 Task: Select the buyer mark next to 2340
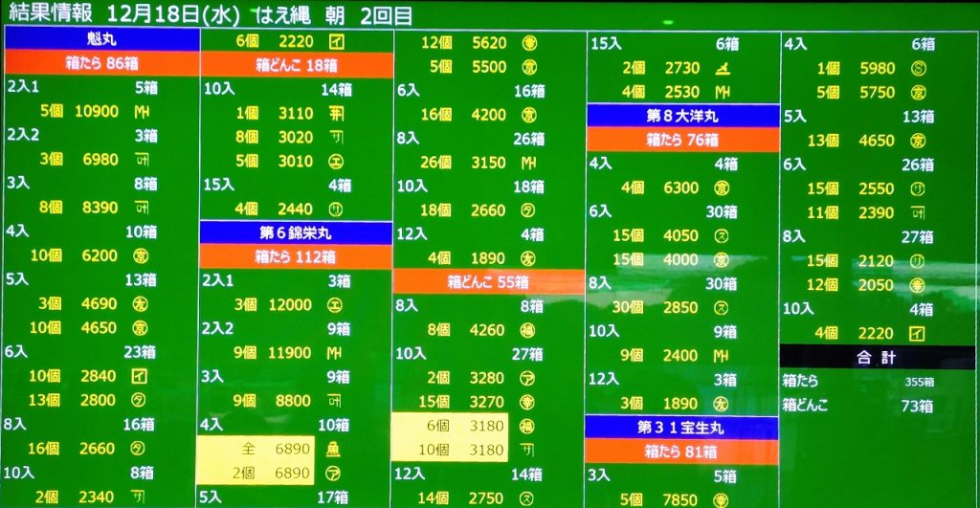coord(140,497)
